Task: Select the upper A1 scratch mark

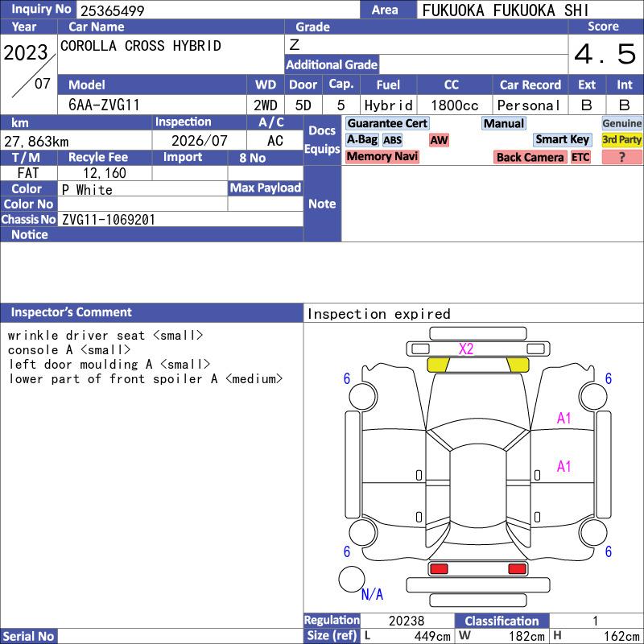Action: [x=563, y=418]
